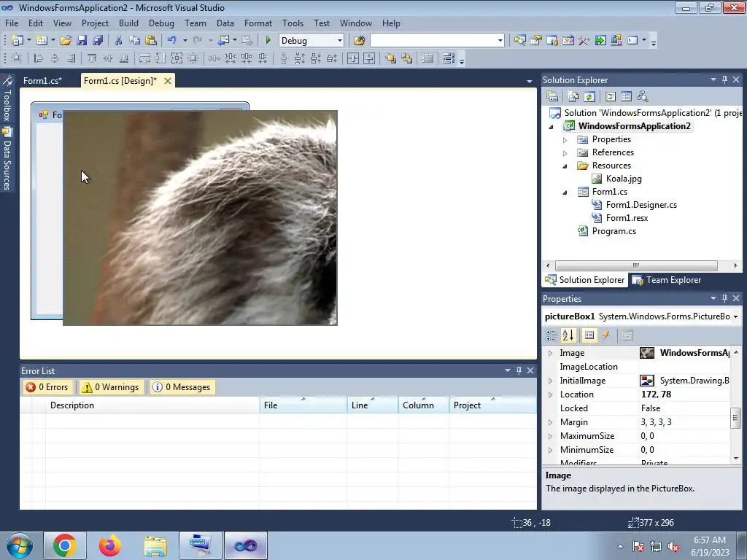Open the Tools menu

[x=293, y=23]
